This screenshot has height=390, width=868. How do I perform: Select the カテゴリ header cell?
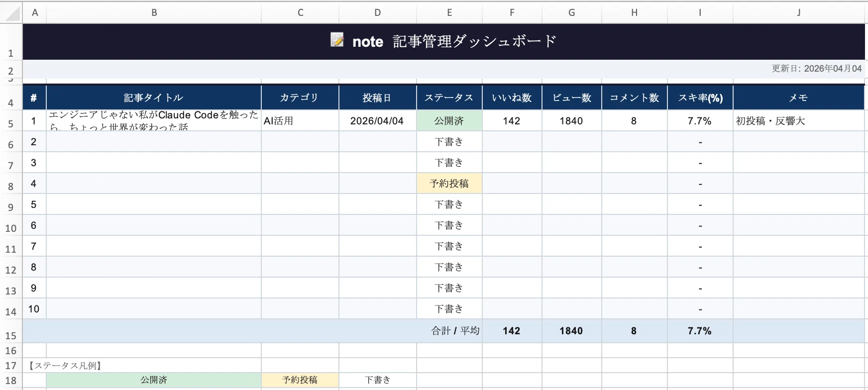[x=300, y=97]
